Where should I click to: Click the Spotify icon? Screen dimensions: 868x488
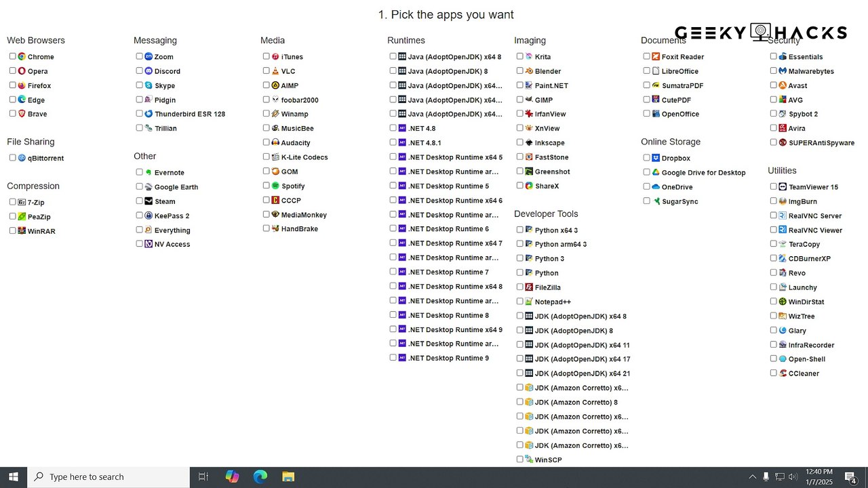pos(275,186)
